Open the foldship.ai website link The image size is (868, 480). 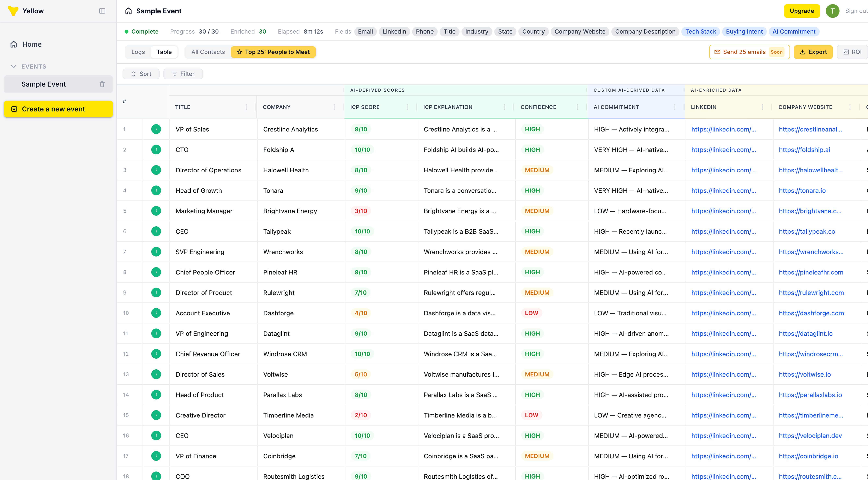(804, 150)
